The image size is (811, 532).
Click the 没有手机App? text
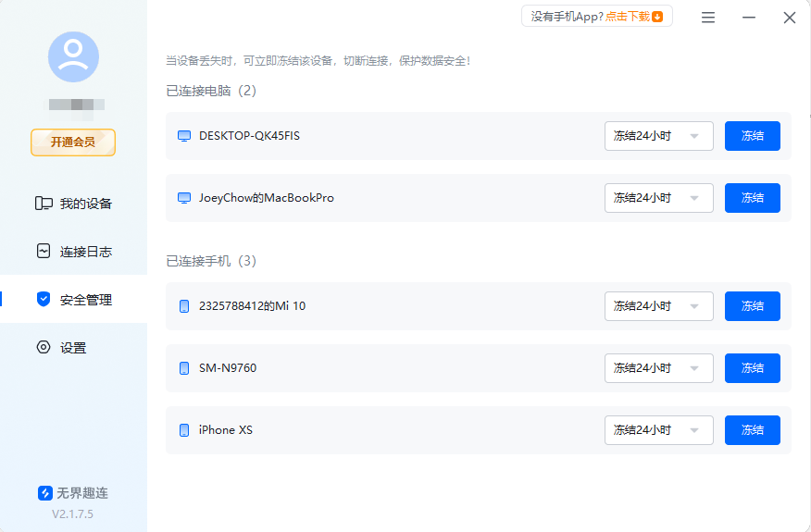[567, 17]
